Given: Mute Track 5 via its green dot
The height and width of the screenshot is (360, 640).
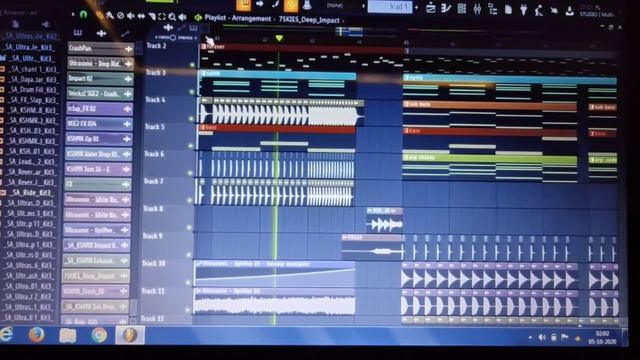Looking at the screenshot, I should tap(190, 146).
